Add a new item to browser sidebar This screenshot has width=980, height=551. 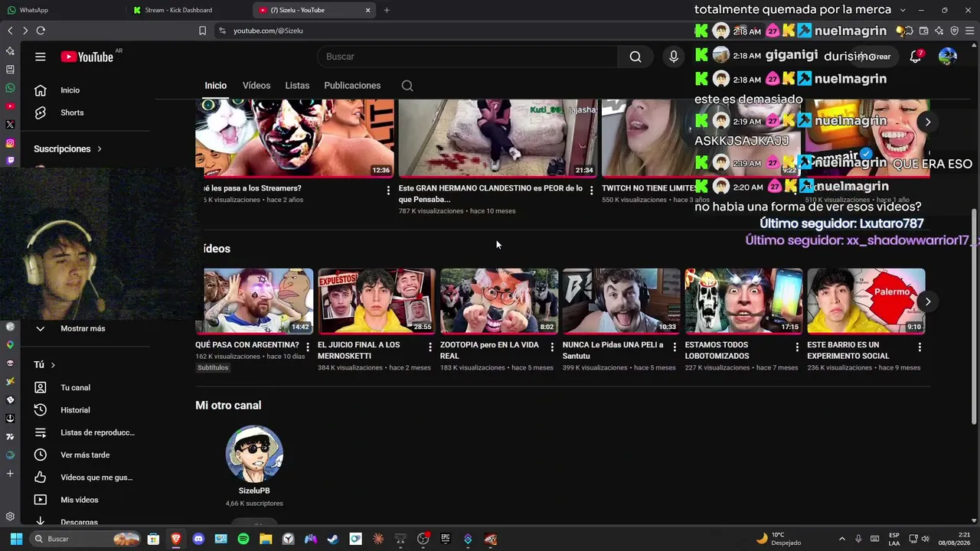[10, 474]
